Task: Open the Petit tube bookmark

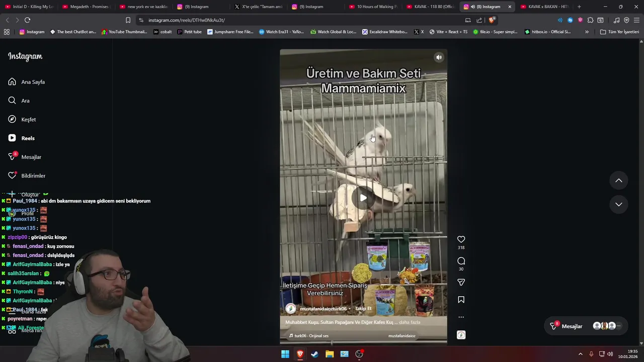Action: (189, 32)
